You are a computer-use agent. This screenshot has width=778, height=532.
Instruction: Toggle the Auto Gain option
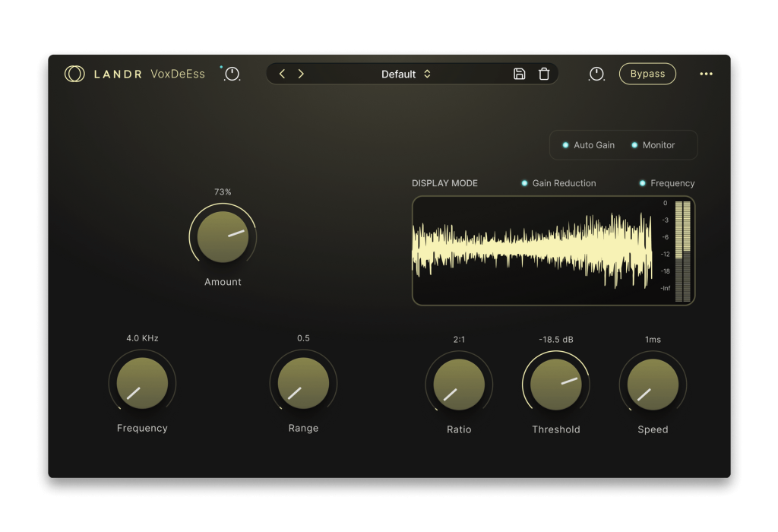589,145
